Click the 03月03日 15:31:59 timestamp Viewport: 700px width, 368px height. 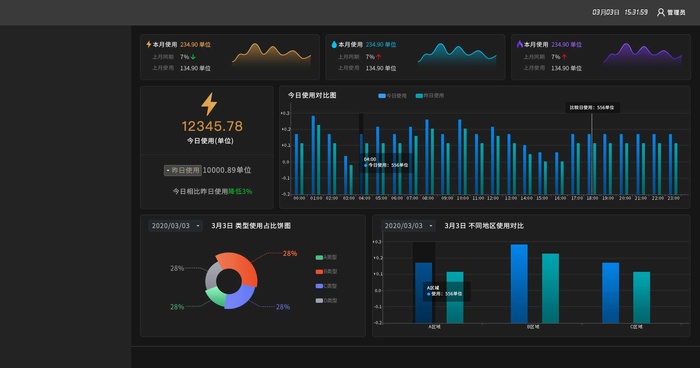[620, 12]
